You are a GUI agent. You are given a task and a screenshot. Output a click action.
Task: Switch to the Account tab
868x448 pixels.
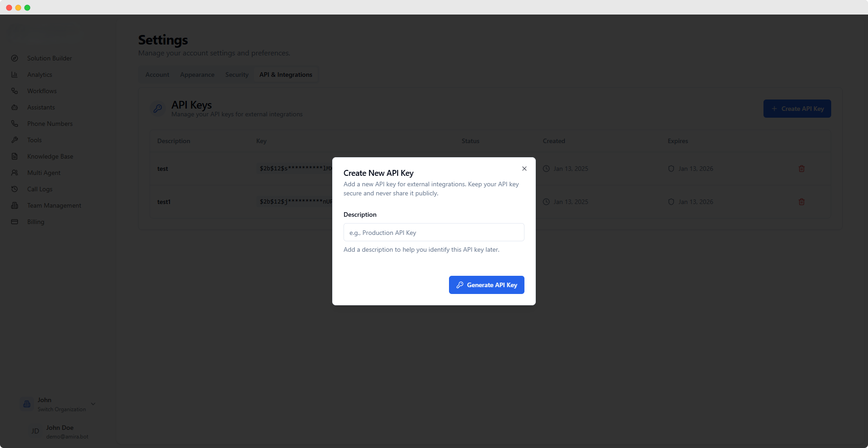(157, 74)
